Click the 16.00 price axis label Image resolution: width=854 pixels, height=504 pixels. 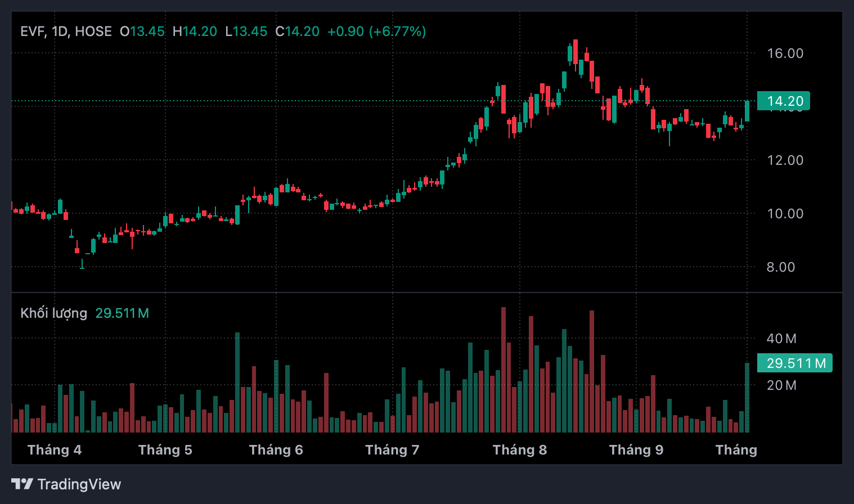785,53
